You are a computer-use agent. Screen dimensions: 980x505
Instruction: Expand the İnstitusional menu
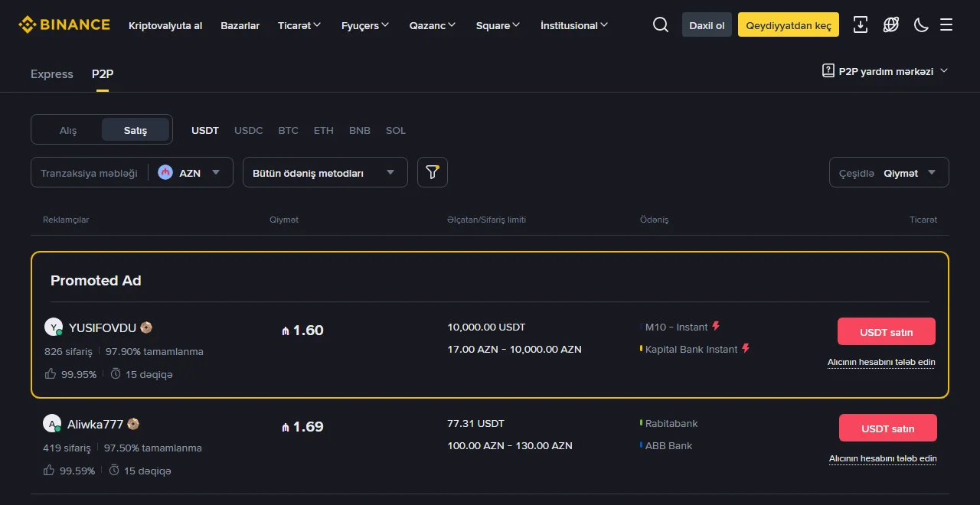[x=574, y=25]
